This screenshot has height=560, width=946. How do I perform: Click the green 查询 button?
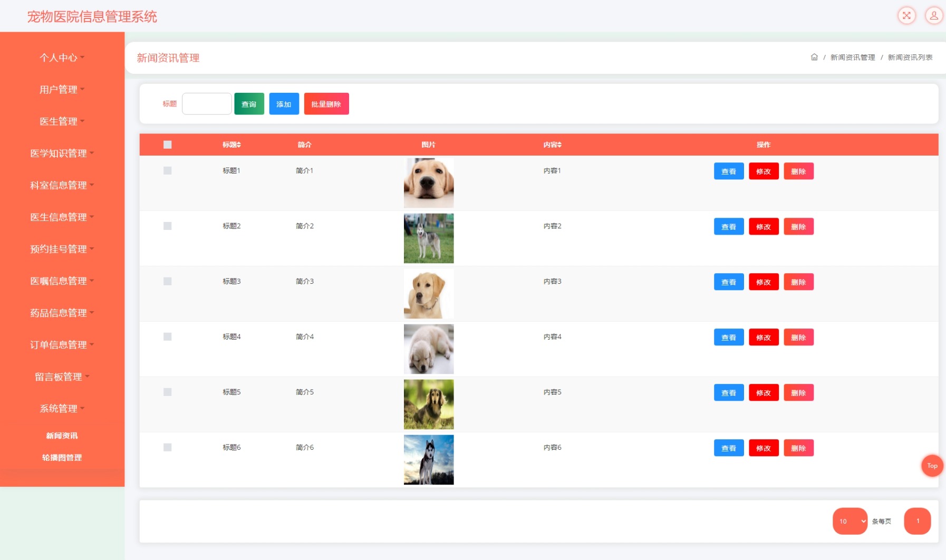click(249, 104)
